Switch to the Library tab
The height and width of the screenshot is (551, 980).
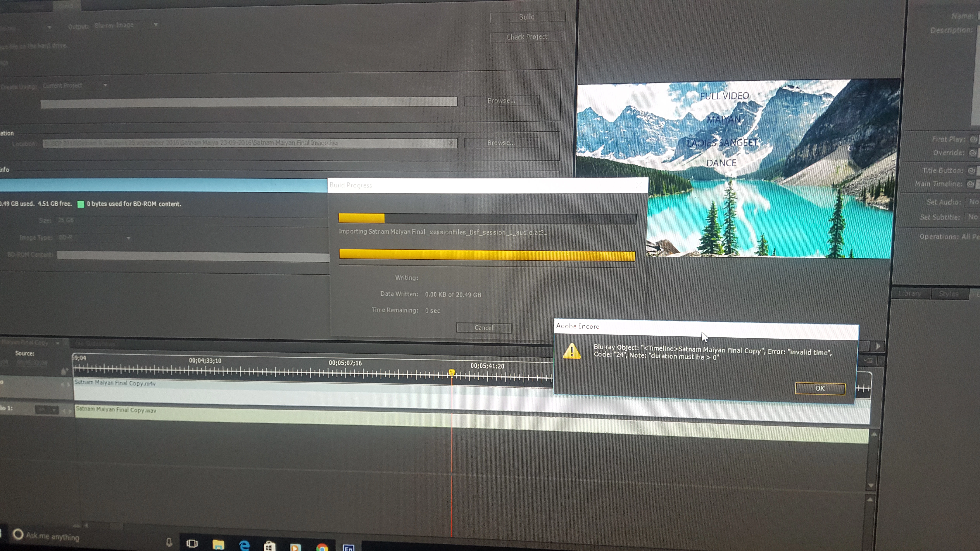pos(910,294)
